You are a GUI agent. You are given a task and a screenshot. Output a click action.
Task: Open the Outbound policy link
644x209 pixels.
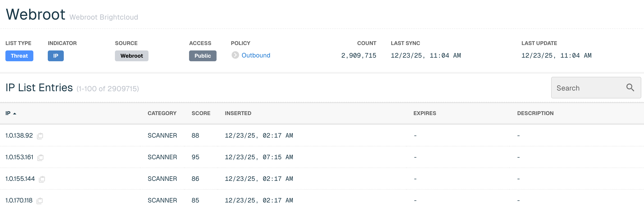[x=256, y=55]
